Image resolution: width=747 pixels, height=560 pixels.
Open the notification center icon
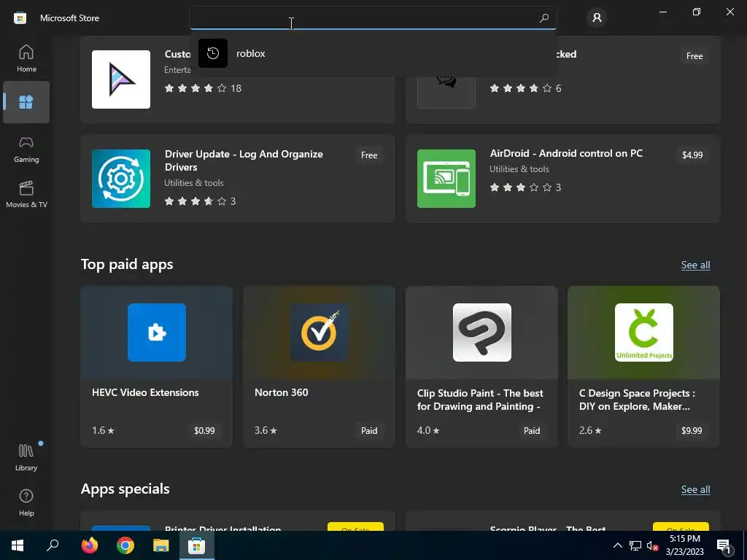(724, 545)
